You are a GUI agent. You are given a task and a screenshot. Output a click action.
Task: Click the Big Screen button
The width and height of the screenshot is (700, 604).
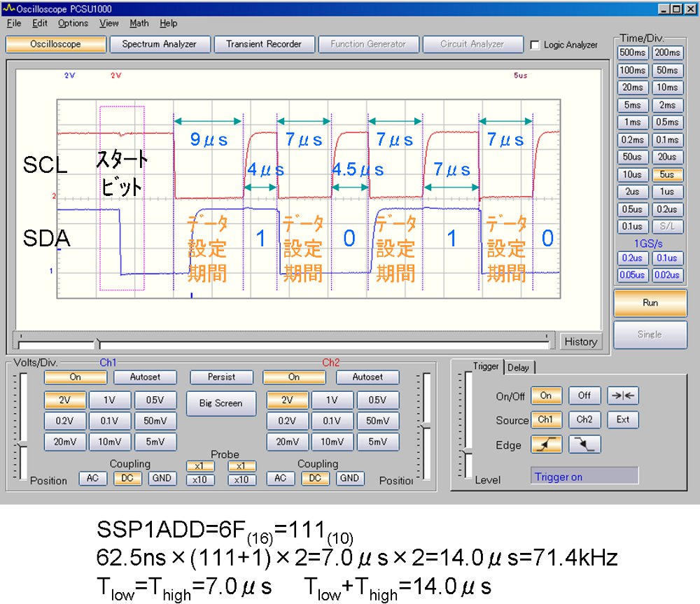tap(221, 403)
